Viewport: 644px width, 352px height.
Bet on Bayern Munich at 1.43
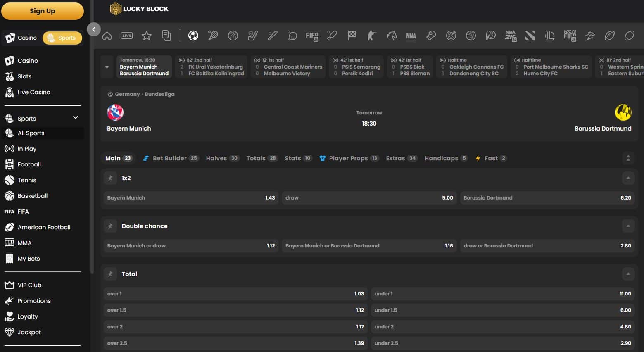(x=191, y=198)
